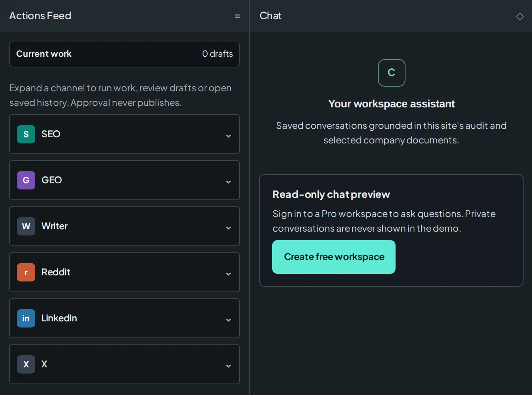
Task: Expand the GEO channel chevron
Action: pyautogui.click(x=228, y=182)
